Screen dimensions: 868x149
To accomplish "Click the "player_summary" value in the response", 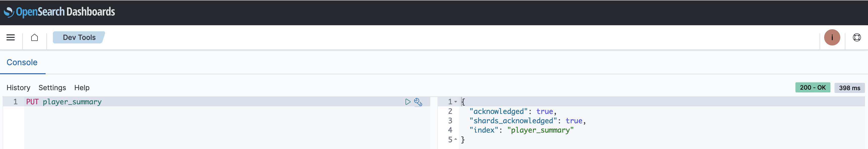I will 540,130.
